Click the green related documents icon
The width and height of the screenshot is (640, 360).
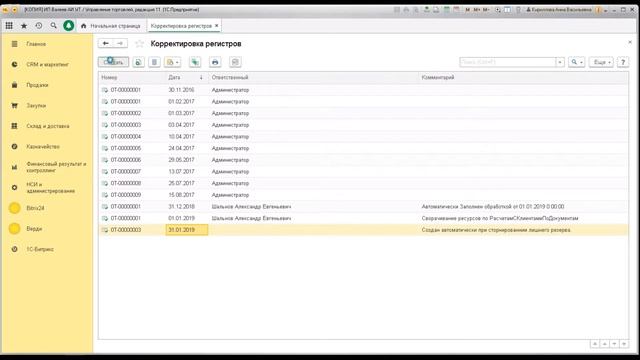195,62
